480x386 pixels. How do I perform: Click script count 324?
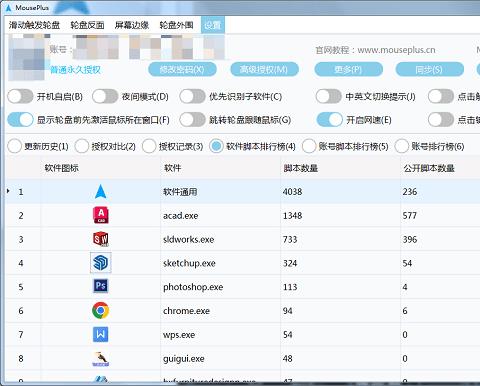click(290, 263)
